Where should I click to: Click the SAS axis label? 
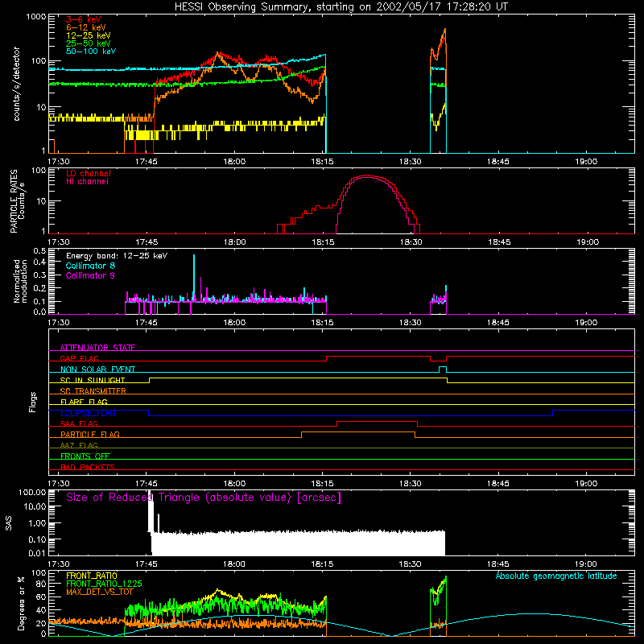point(8,523)
